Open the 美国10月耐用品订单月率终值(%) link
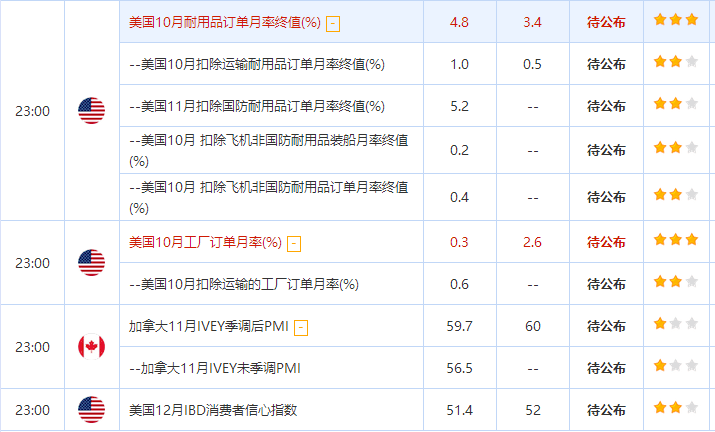The image size is (715, 432). 226,22
